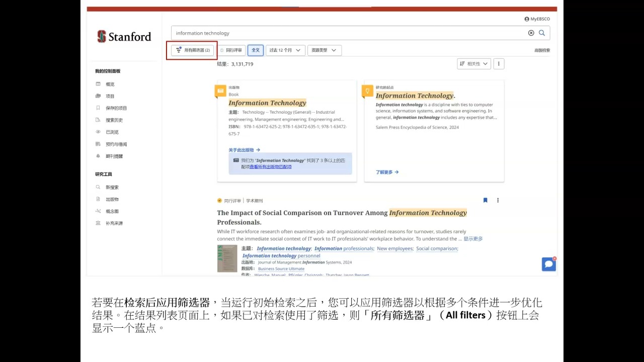Open research starter Information Technology title

416,96
